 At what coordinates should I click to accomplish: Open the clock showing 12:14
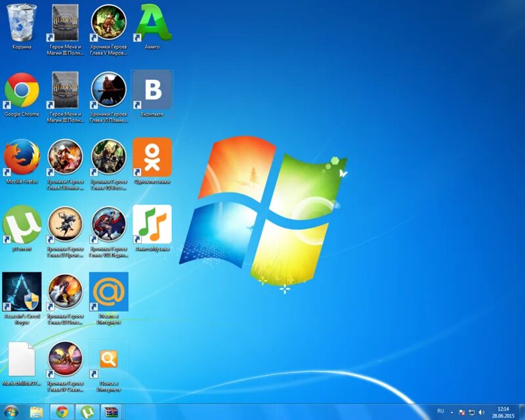tap(503, 412)
